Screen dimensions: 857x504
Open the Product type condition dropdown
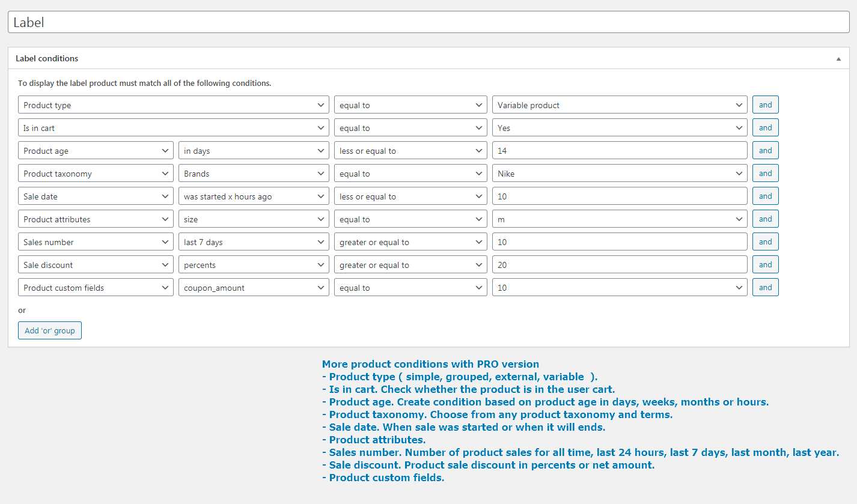174,105
